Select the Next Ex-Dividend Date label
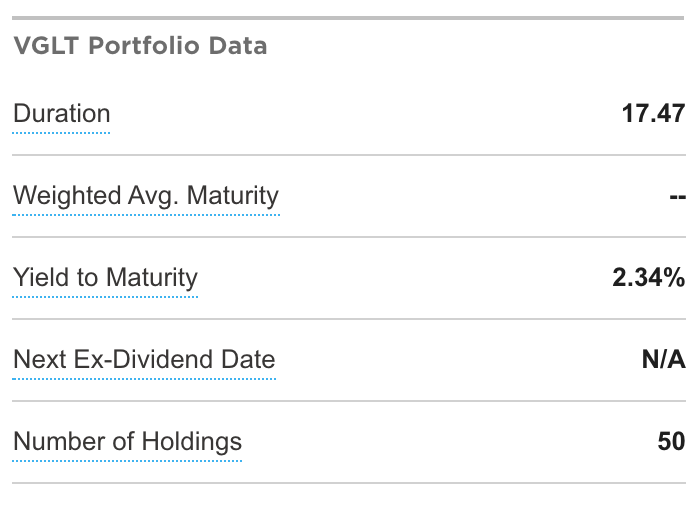The width and height of the screenshot is (698, 508). pyautogui.click(x=144, y=359)
